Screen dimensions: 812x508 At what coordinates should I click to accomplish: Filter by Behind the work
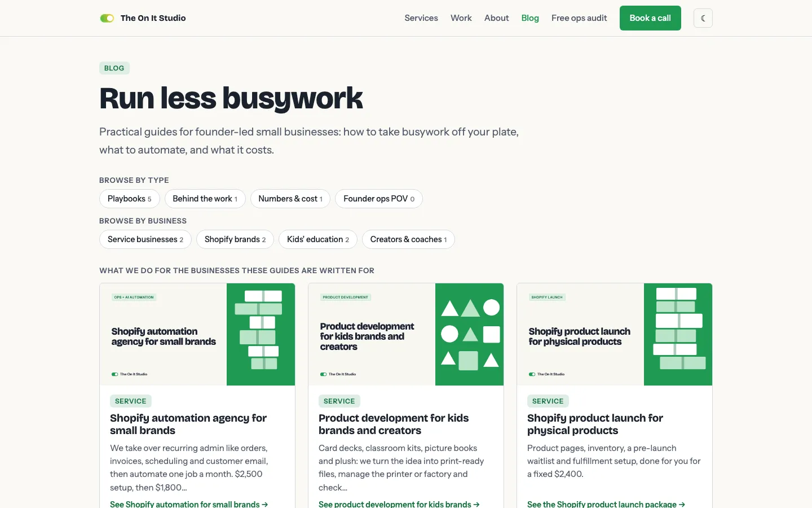[205, 199]
